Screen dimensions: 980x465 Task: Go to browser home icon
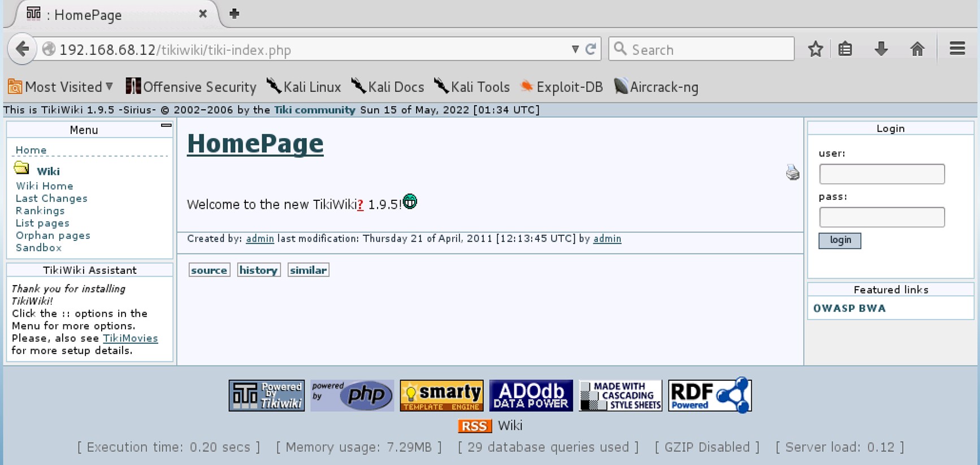click(917, 49)
